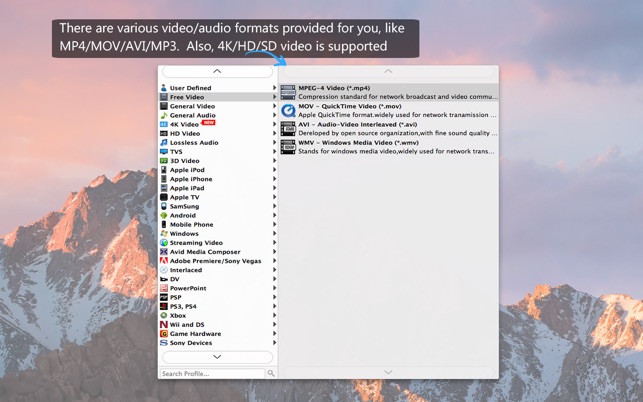Click the WMV format filmstrip icon
Viewport: 643px width, 402px height.
coord(288,147)
